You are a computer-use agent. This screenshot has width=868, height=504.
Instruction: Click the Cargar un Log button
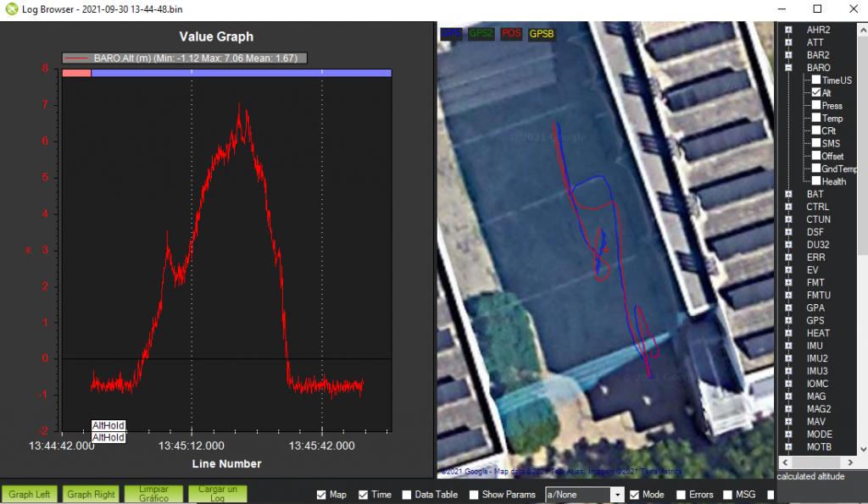tap(217, 494)
